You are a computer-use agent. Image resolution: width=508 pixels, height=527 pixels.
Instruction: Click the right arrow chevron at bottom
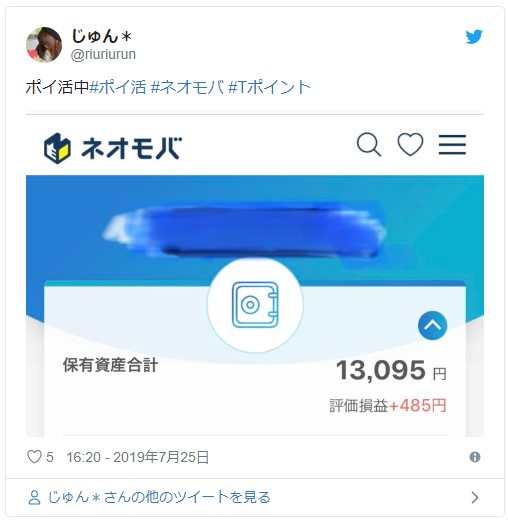(475, 497)
